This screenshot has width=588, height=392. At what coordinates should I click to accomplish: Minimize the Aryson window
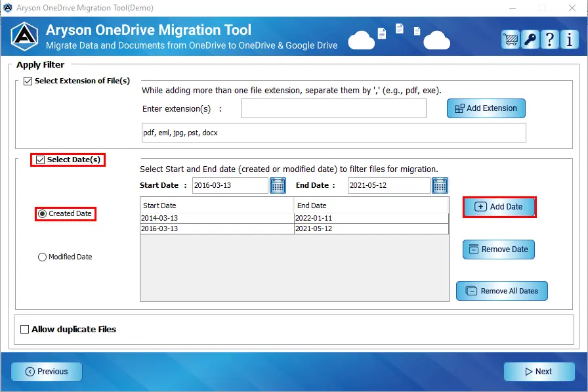pos(513,8)
